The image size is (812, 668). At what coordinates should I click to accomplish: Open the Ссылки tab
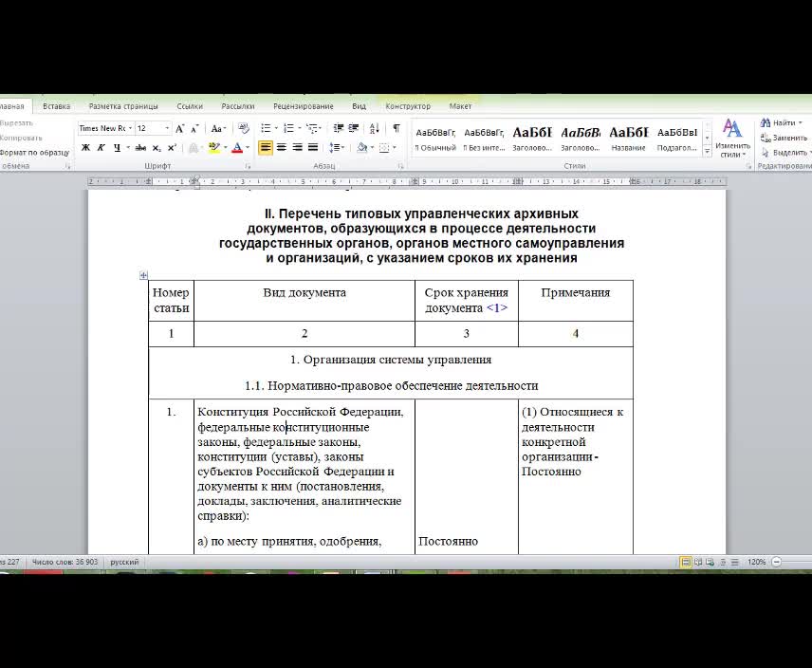pos(190,106)
